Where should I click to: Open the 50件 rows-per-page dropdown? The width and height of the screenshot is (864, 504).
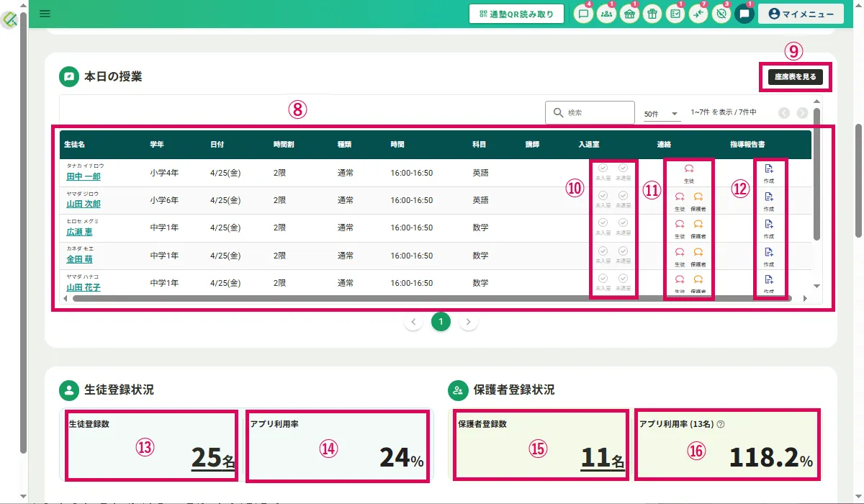coord(661,114)
